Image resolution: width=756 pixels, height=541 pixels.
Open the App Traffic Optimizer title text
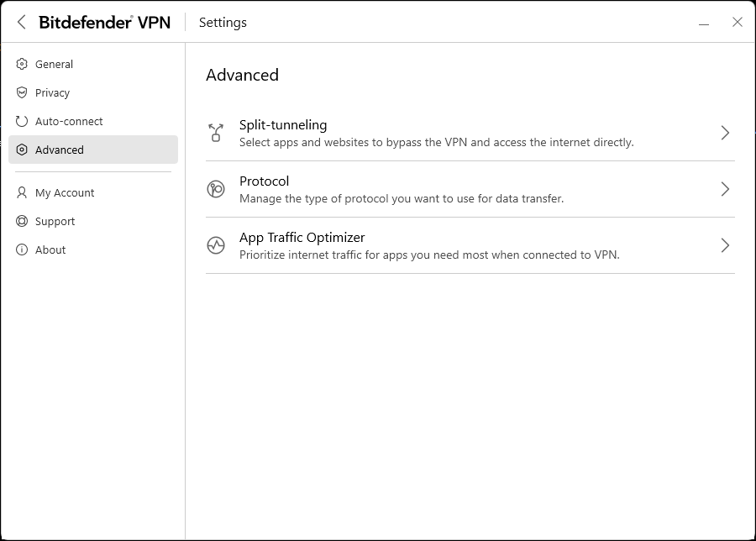[302, 238]
